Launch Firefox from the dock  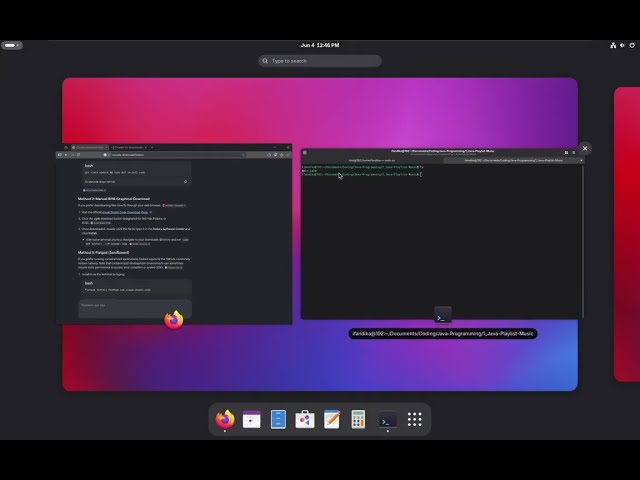point(225,419)
